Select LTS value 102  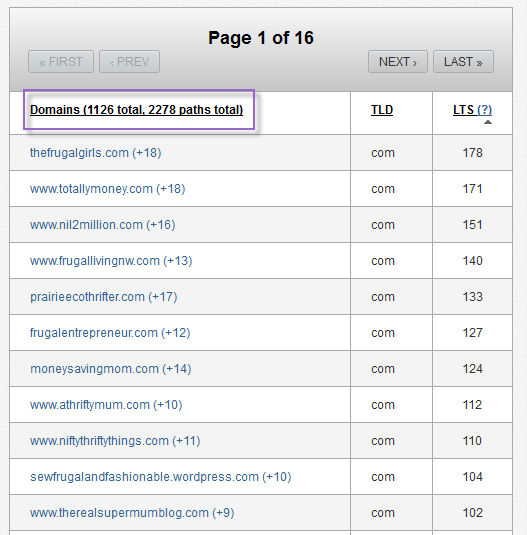click(x=472, y=513)
